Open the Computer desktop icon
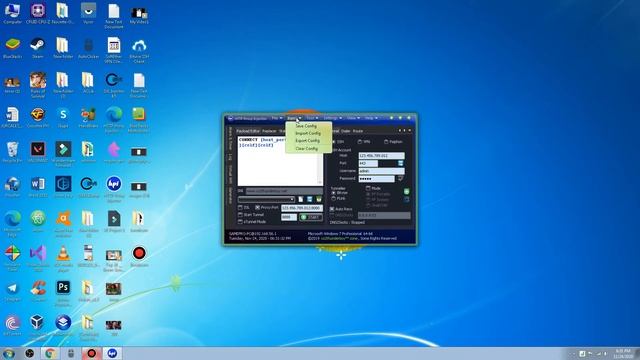The image size is (640, 360). [12, 13]
